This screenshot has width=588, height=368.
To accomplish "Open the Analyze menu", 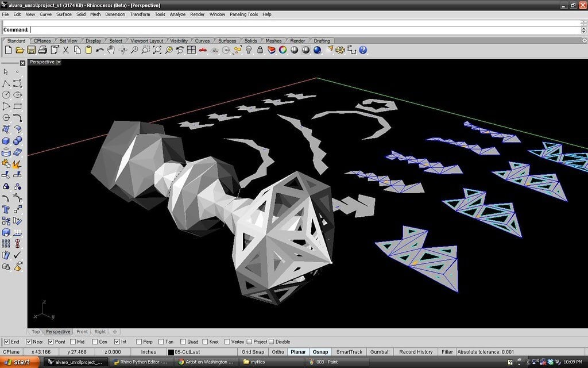I will click(177, 14).
